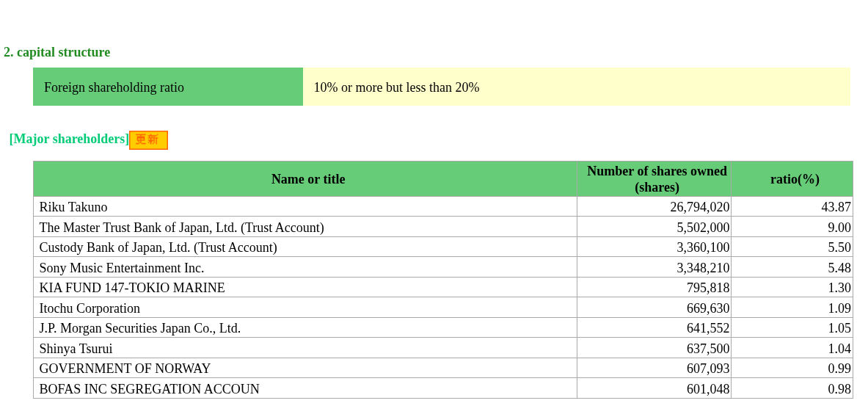Viewport: 868px width, 406px height.
Task: Click the BOFAS INC SEGREGATION ACCOUN entry
Action: (149, 389)
